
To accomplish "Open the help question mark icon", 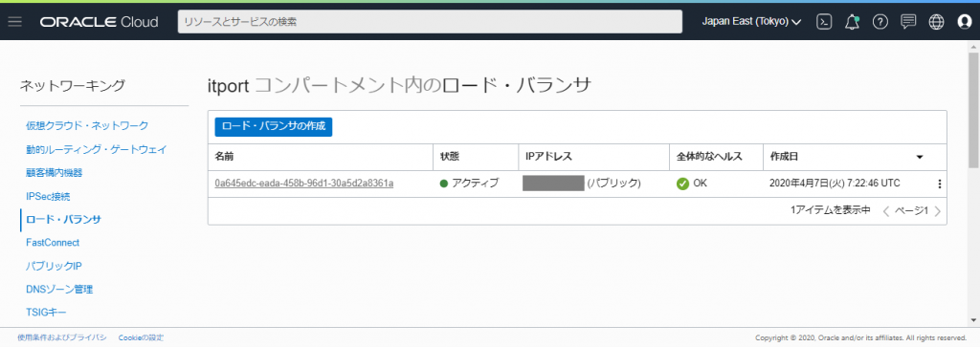I will tap(880, 22).
